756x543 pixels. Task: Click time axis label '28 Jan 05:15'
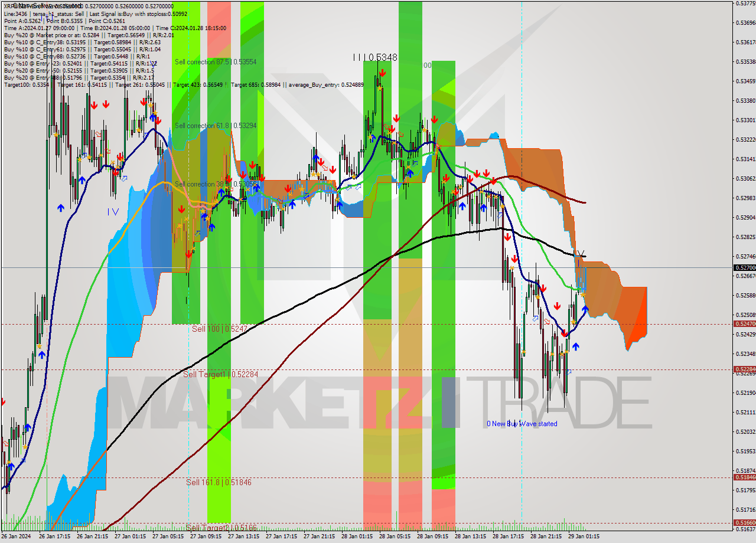tap(395, 537)
